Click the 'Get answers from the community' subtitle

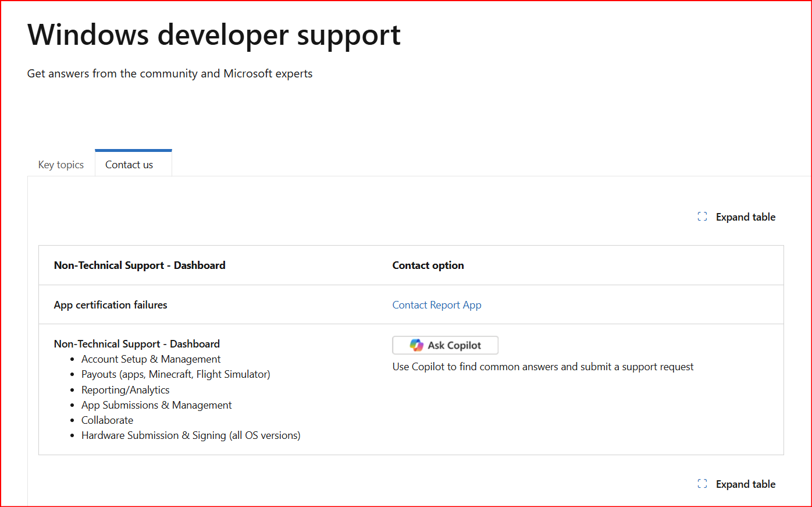click(x=170, y=74)
